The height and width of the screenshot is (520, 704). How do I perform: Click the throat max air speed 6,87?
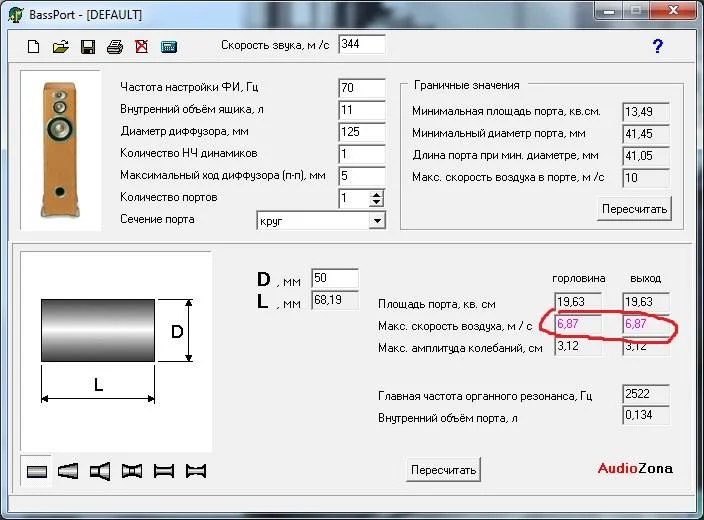pyautogui.click(x=578, y=324)
